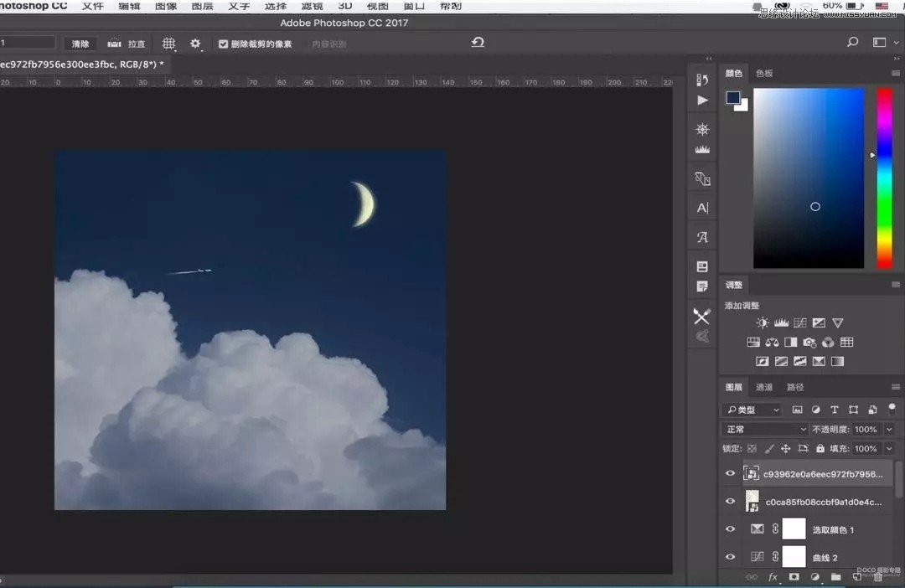Add a Channel Mixer adjustment layer
This screenshot has height=588, width=905.
tap(828, 343)
